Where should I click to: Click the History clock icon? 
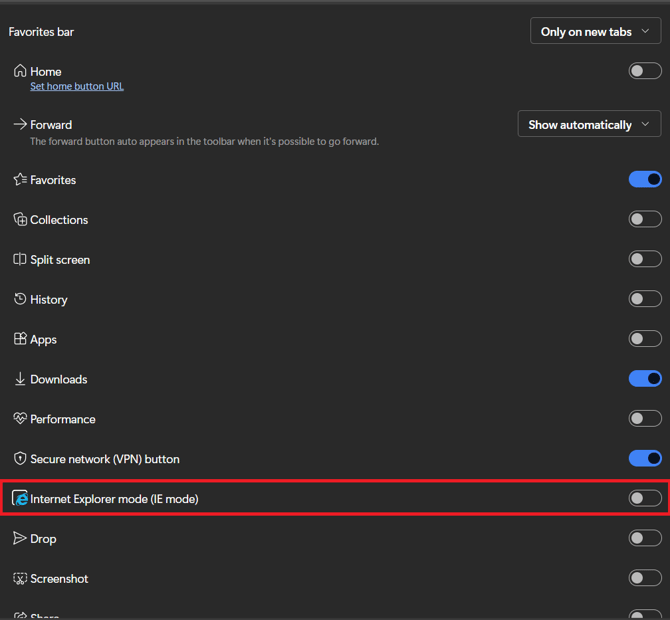pyautogui.click(x=20, y=299)
